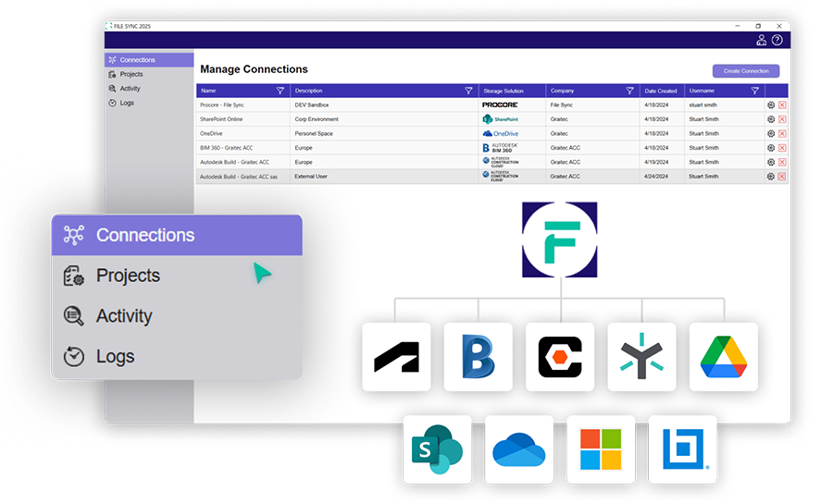The height and width of the screenshot is (504, 833).
Task: Open the Company column filter
Action: coord(629,91)
